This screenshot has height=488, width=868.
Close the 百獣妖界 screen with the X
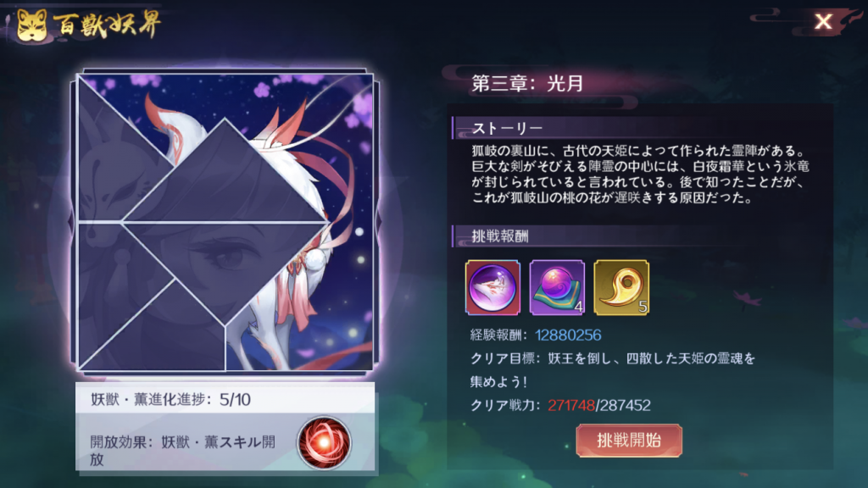click(x=823, y=21)
